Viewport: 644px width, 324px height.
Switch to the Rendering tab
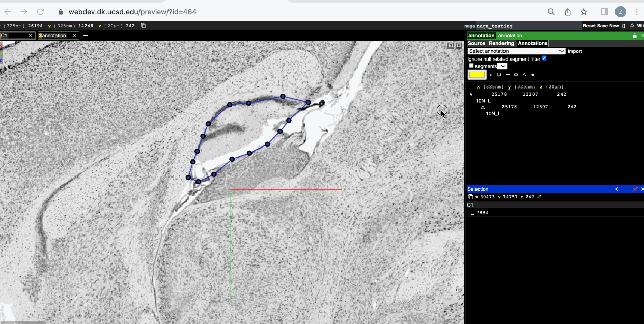501,43
